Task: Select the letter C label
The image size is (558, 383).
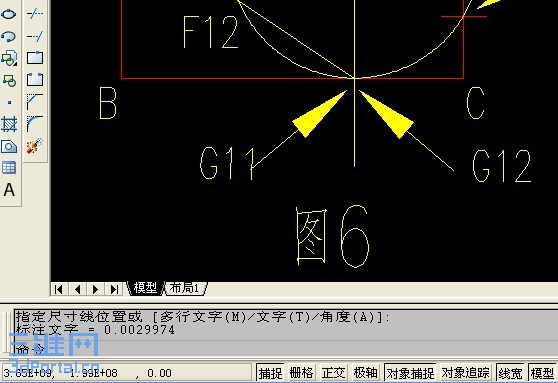Action: 476,103
